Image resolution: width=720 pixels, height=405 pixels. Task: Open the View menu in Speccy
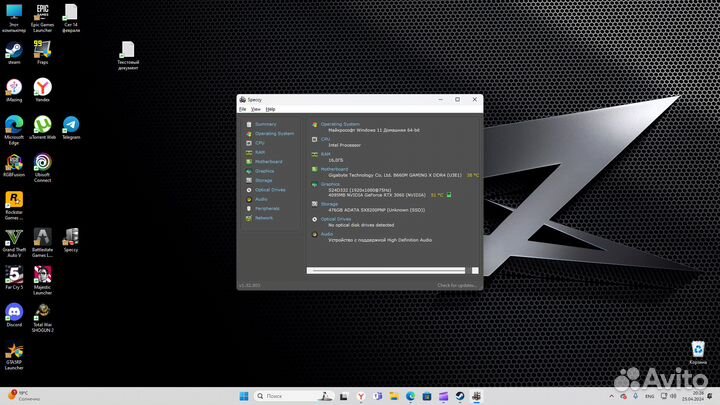pyautogui.click(x=256, y=109)
